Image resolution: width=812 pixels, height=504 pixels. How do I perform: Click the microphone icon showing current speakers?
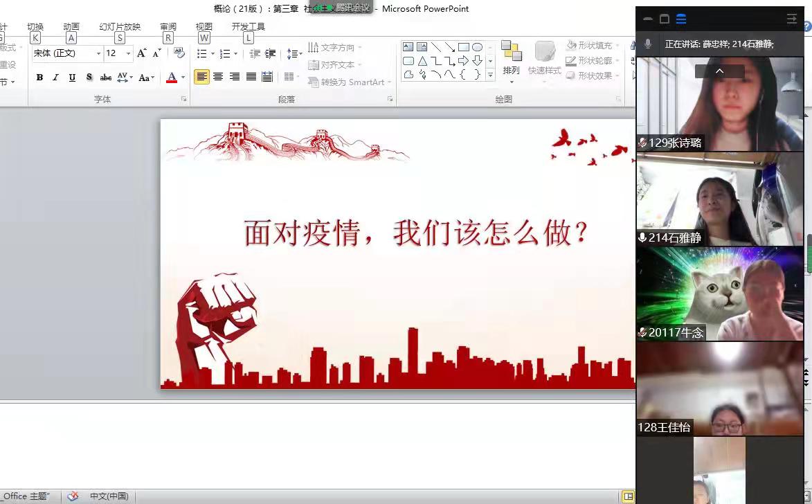tap(648, 44)
